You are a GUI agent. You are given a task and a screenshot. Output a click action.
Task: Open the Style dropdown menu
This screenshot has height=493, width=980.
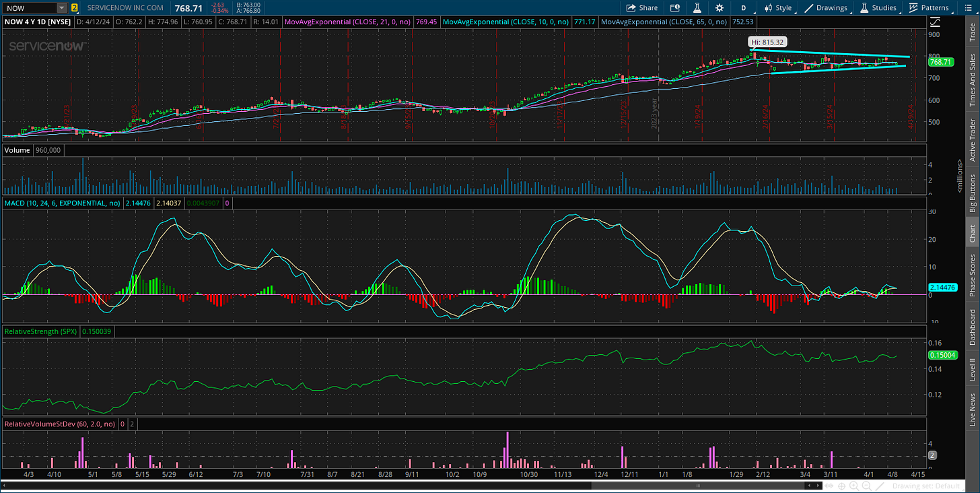(778, 8)
